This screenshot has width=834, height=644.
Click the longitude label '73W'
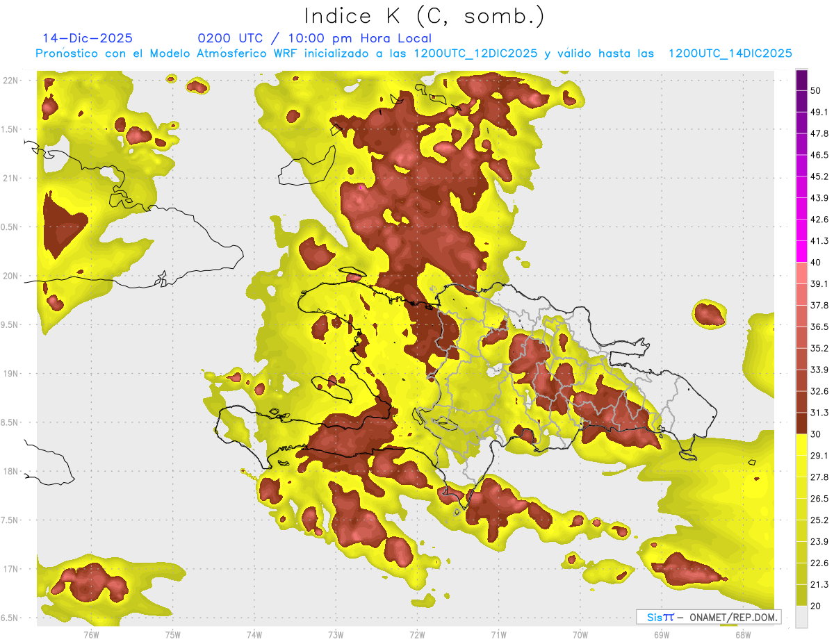tap(336, 635)
